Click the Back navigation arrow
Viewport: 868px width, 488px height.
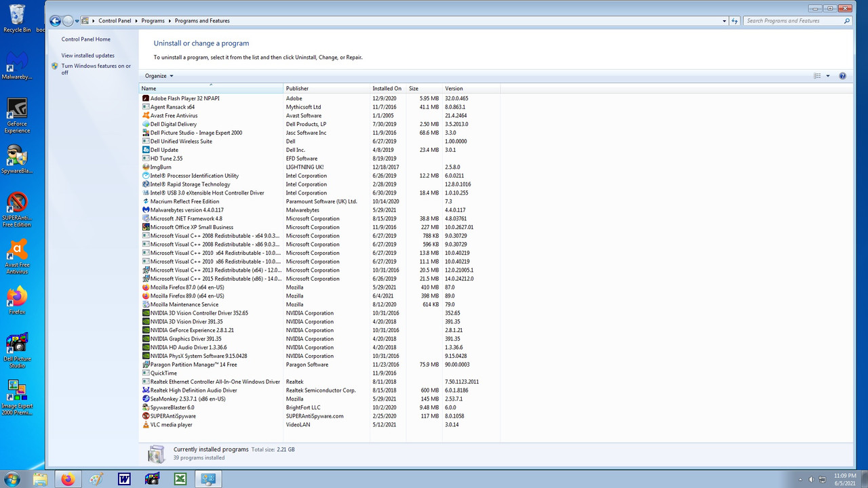coord(55,21)
